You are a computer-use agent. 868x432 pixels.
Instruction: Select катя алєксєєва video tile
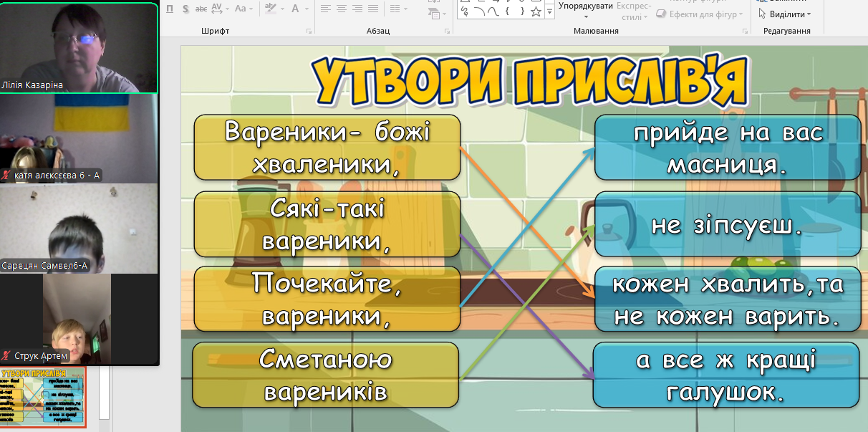(79, 139)
